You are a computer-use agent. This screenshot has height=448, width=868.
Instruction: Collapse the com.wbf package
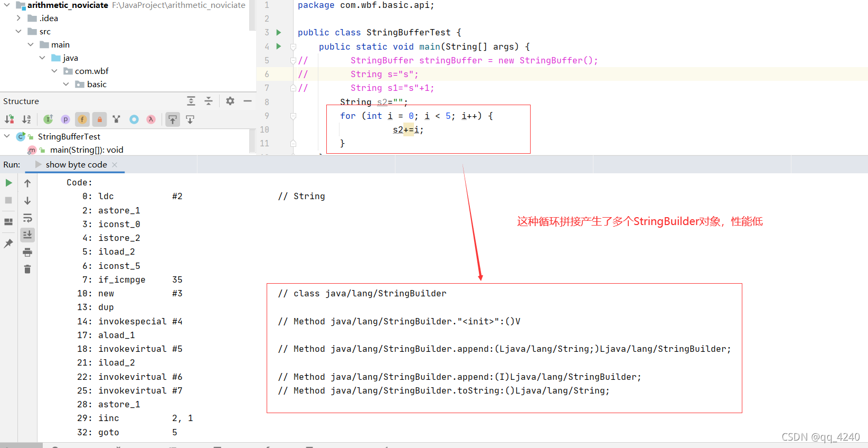(x=54, y=71)
